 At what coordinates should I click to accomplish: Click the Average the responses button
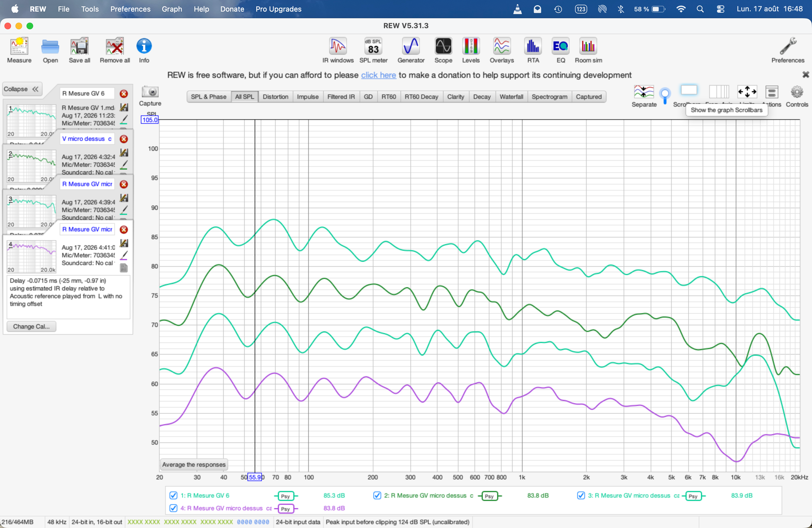[194, 464]
